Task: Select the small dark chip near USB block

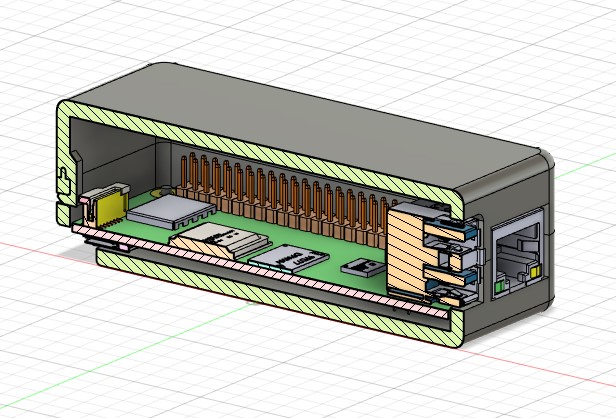Action: click(363, 267)
